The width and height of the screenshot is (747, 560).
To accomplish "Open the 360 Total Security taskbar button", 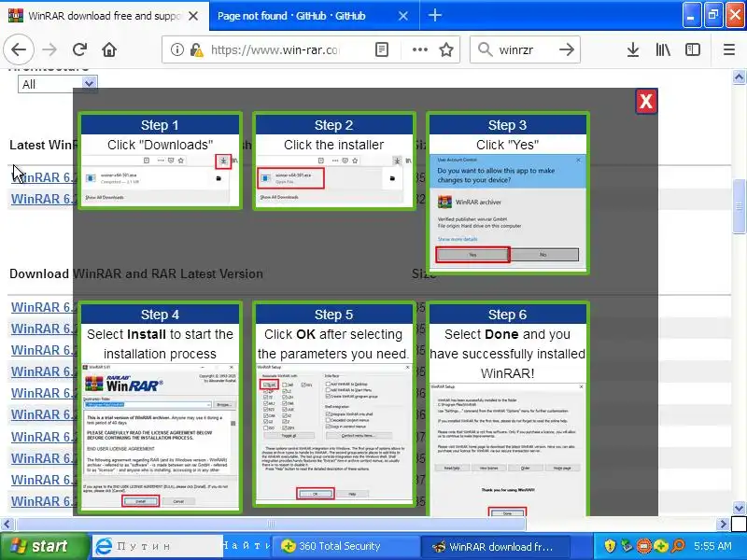I will [346, 546].
